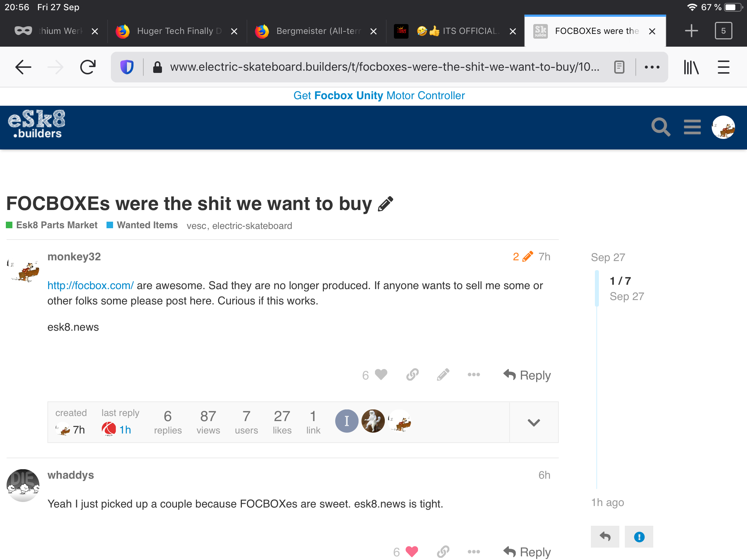The width and height of the screenshot is (747, 560).
Task: Show more actions on monkey32's post
Action: [x=474, y=375]
